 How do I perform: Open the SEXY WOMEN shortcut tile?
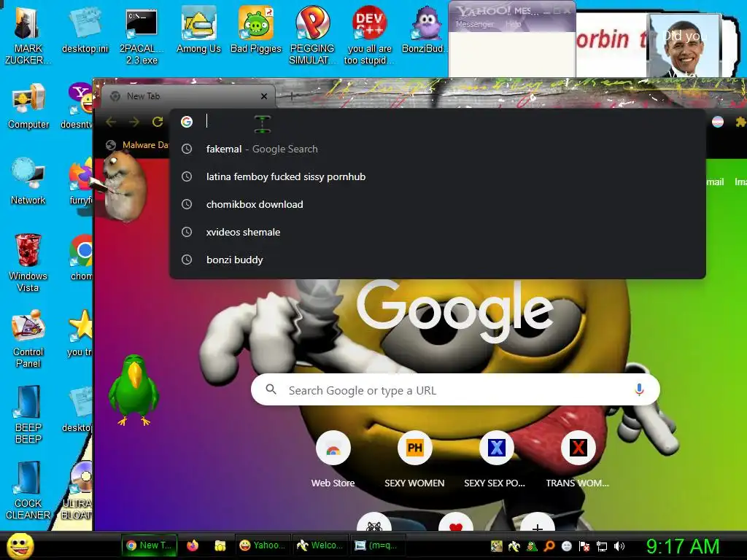pyautogui.click(x=414, y=460)
